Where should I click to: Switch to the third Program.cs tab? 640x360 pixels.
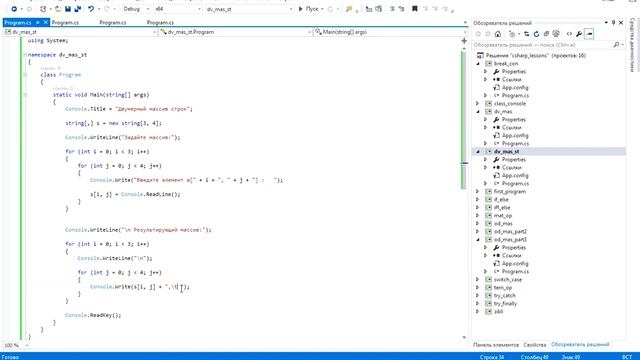click(113, 22)
